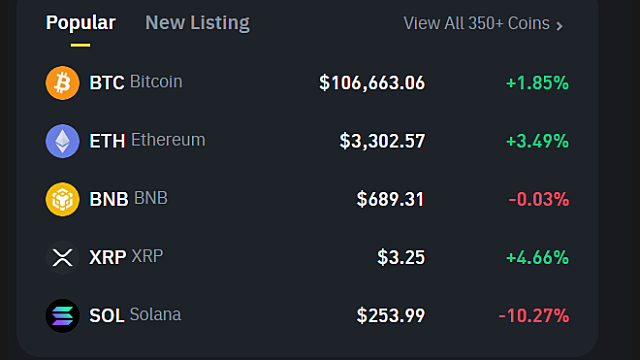Open the ETH Ethereum row label

(147, 140)
